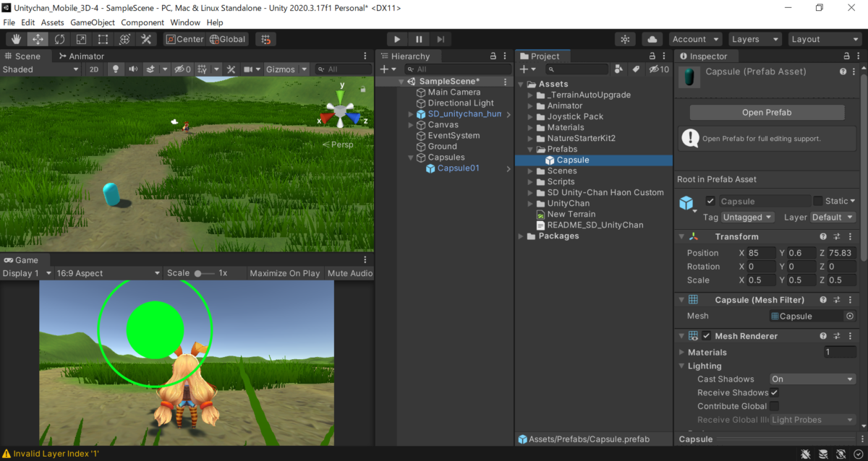Screen dimensions: 868x461
Task: Switch to the Animator tab
Action: [x=82, y=56]
